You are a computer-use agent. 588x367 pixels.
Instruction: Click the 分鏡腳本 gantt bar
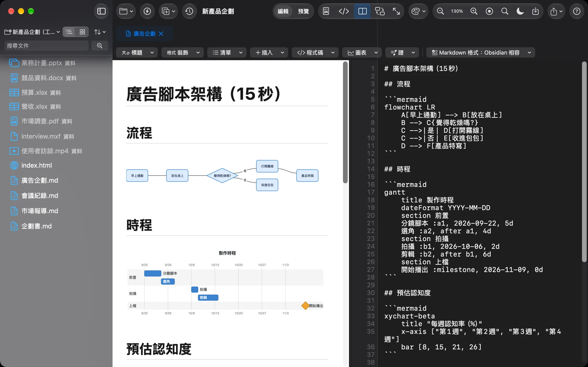click(x=153, y=273)
